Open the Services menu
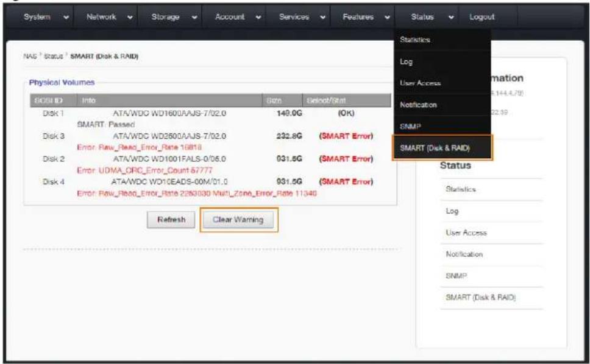The height and width of the screenshot is (364, 590). pyautogui.click(x=294, y=17)
